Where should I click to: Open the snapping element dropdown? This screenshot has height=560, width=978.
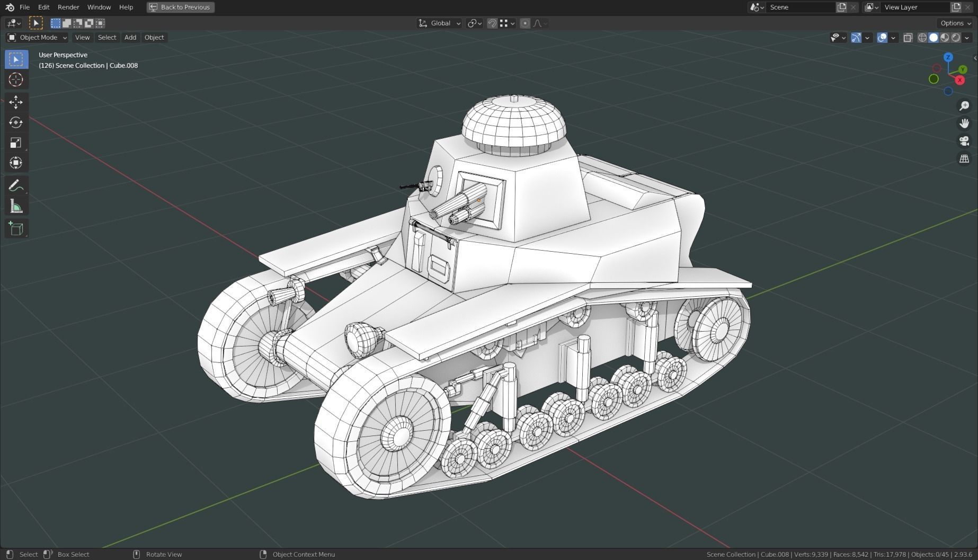pyautogui.click(x=508, y=23)
